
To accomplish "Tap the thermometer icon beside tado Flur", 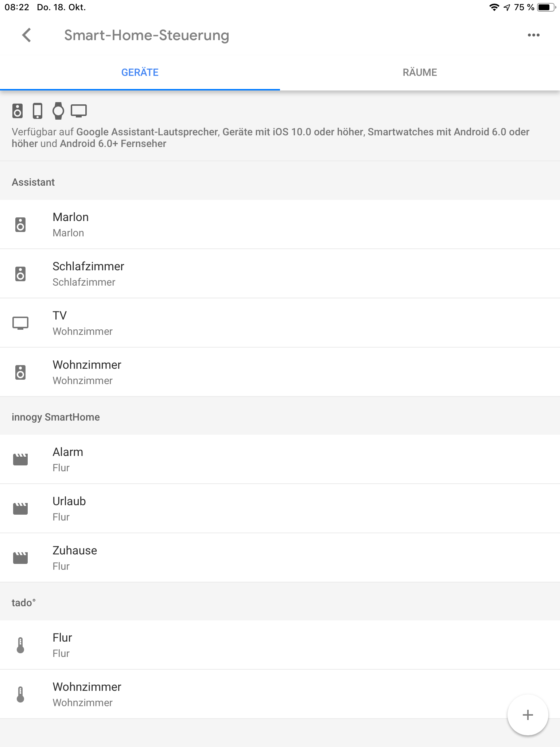I will (20, 645).
